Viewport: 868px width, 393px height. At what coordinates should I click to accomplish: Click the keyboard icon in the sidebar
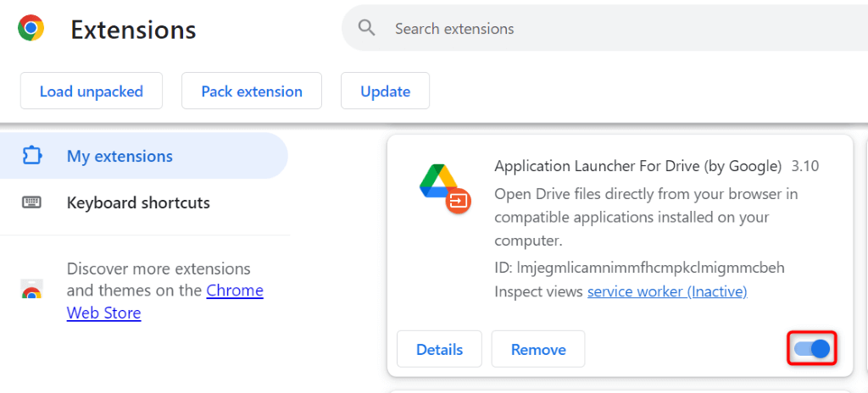[32, 203]
